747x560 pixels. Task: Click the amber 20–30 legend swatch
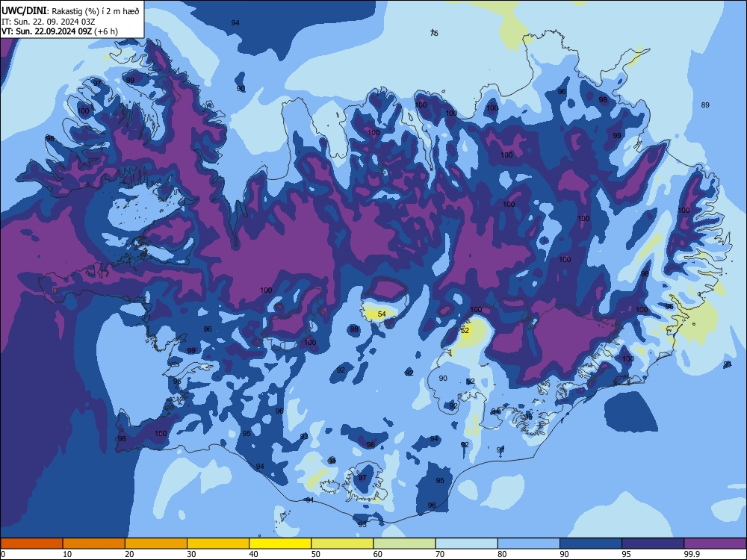click(156, 544)
